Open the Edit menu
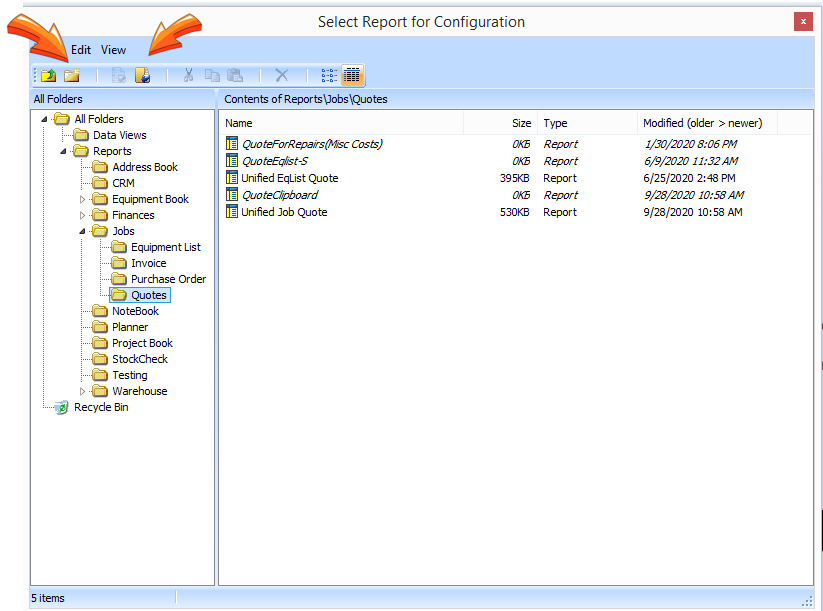823x611 pixels. click(x=81, y=50)
